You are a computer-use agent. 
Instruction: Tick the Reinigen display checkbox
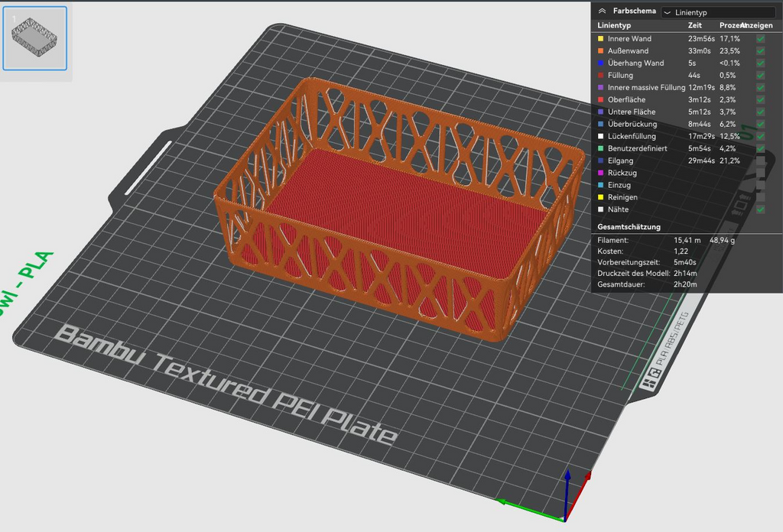coord(761,197)
